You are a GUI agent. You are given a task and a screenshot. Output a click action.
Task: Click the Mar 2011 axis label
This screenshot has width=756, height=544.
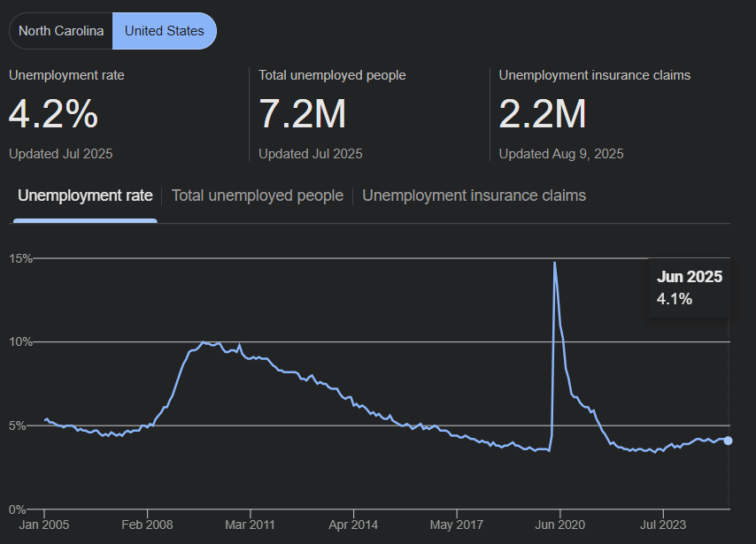pos(250,524)
